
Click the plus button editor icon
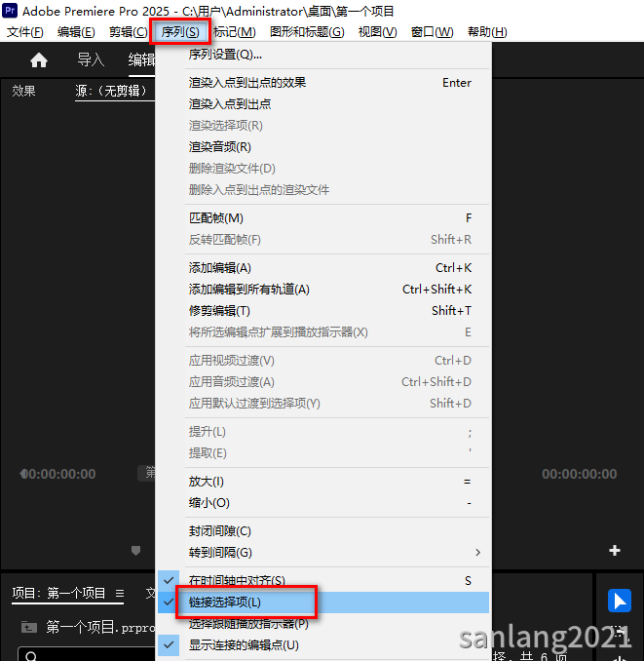(x=615, y=550)
